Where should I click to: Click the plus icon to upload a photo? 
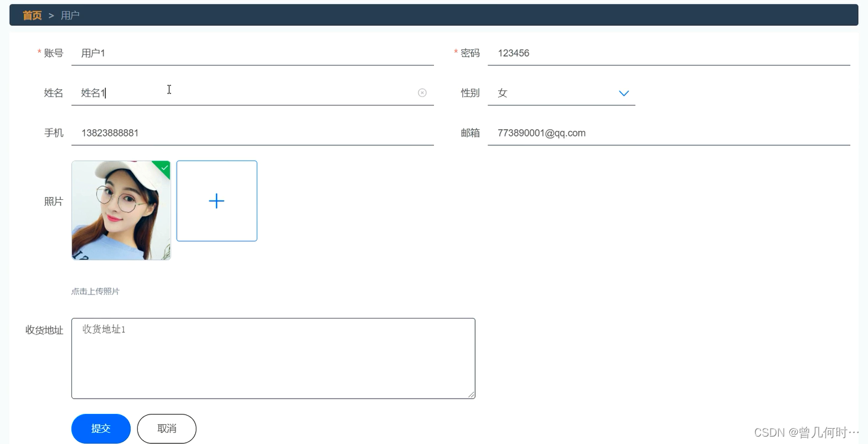pos(217,201)
